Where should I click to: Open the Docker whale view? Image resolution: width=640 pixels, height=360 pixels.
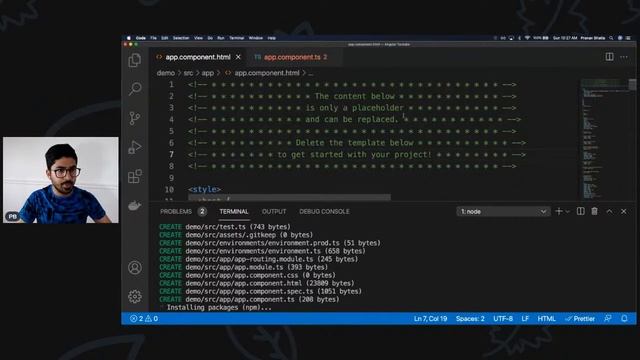[135, 205]
